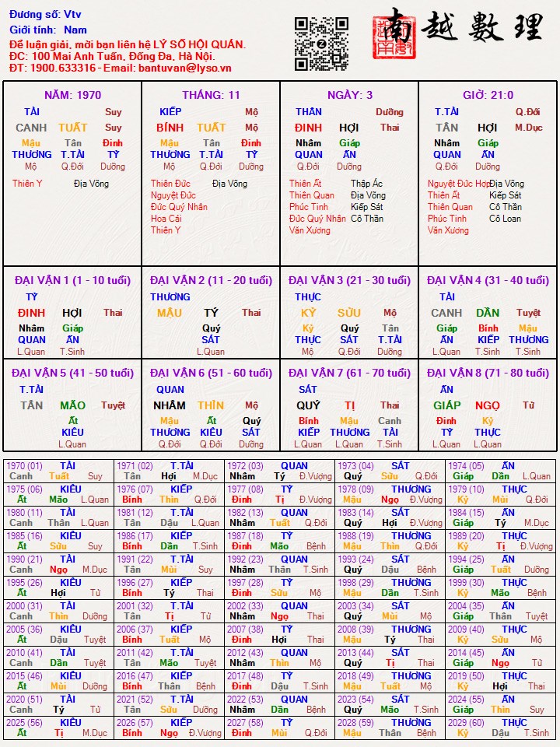The width and height of the screenshot is (560, 747).
Task: Click the 'ĐẠI VẬN 1 (1 - 10 tuổi)' heading
Action: coord(72,280)
